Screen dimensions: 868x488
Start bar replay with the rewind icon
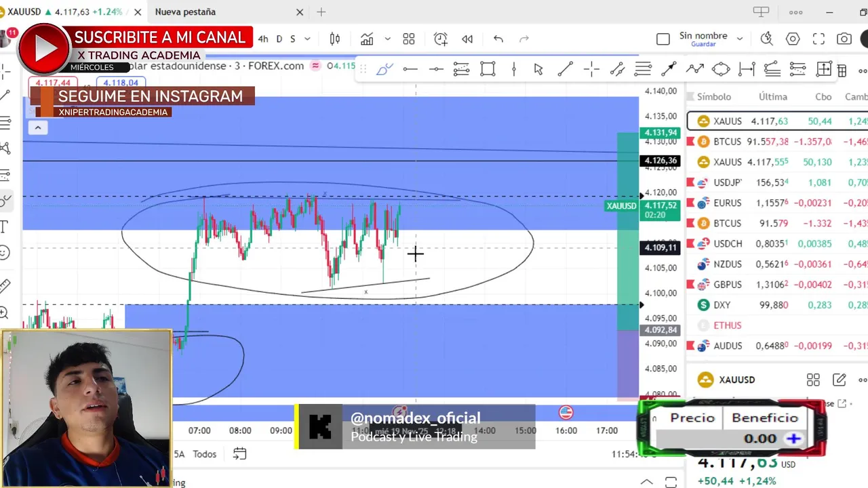click(467, 39)
